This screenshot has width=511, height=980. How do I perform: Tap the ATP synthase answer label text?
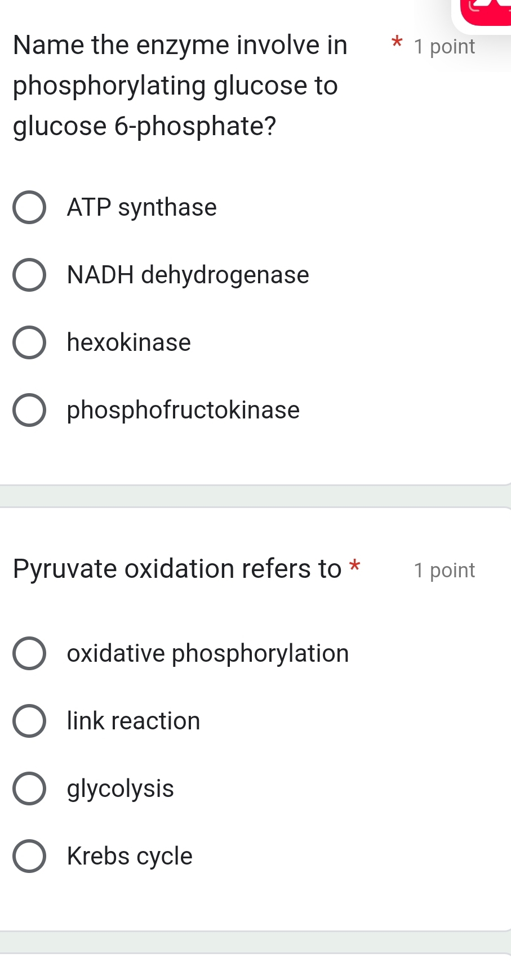point(141,208)
